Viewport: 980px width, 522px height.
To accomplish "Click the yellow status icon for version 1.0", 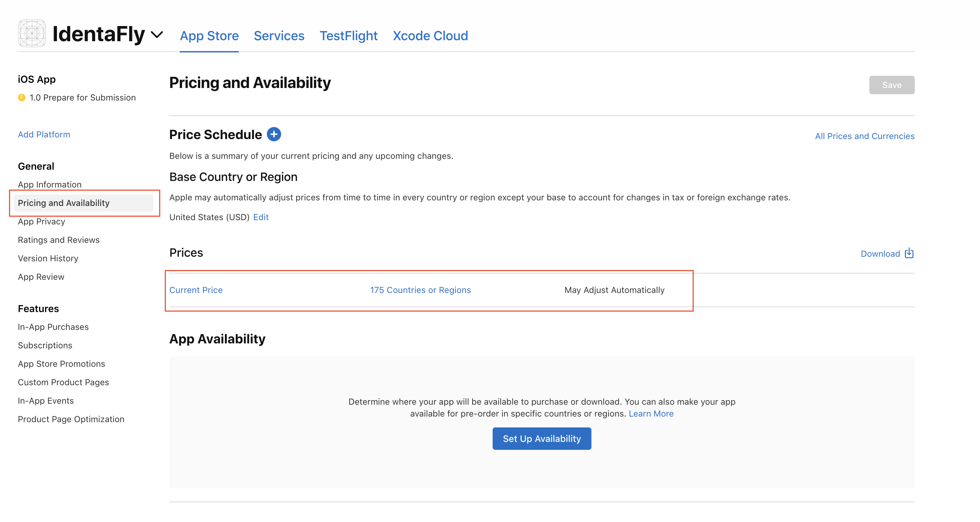I will (x=22, y=98).
